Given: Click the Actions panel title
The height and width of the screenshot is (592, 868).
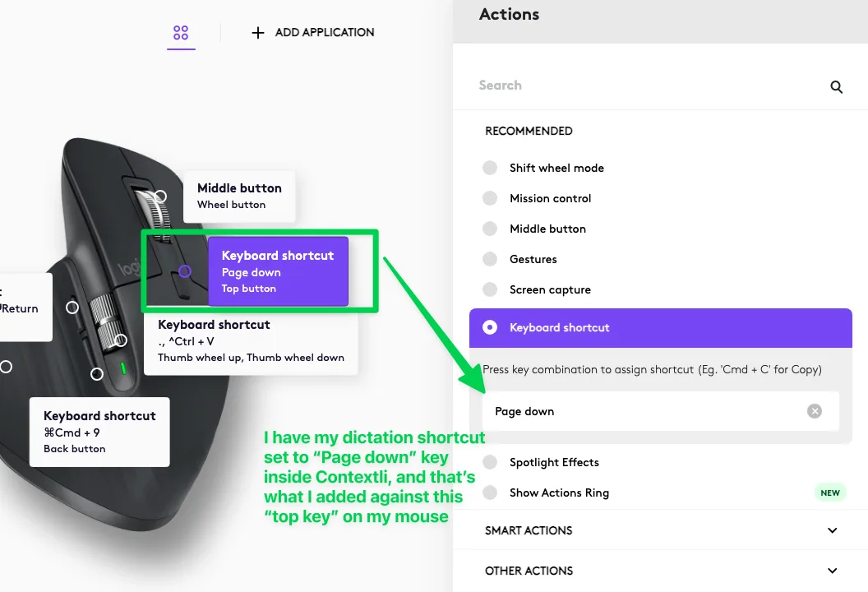Looking at the screenshot, I should click(509, 15).
